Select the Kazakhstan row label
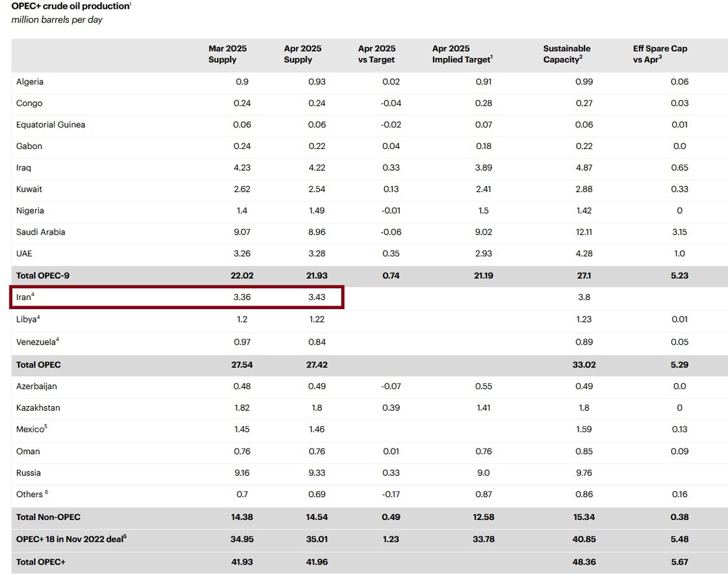 tap(38, 408)
